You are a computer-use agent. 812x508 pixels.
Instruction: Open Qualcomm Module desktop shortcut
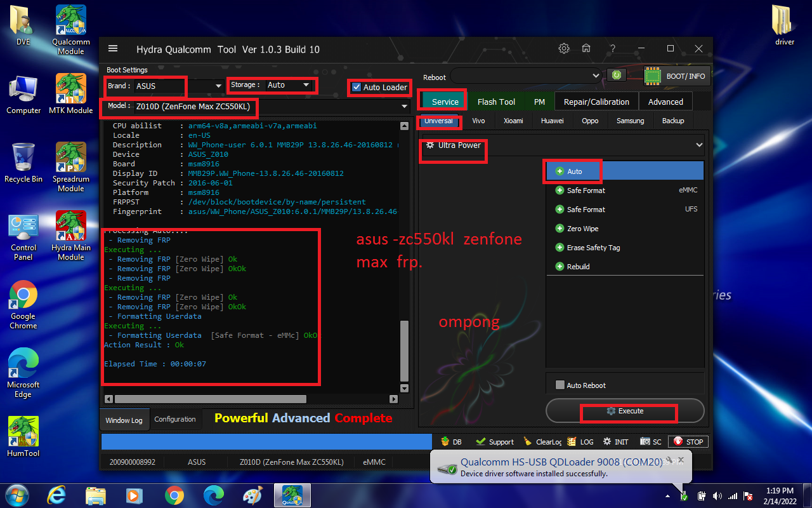(71, 30)
